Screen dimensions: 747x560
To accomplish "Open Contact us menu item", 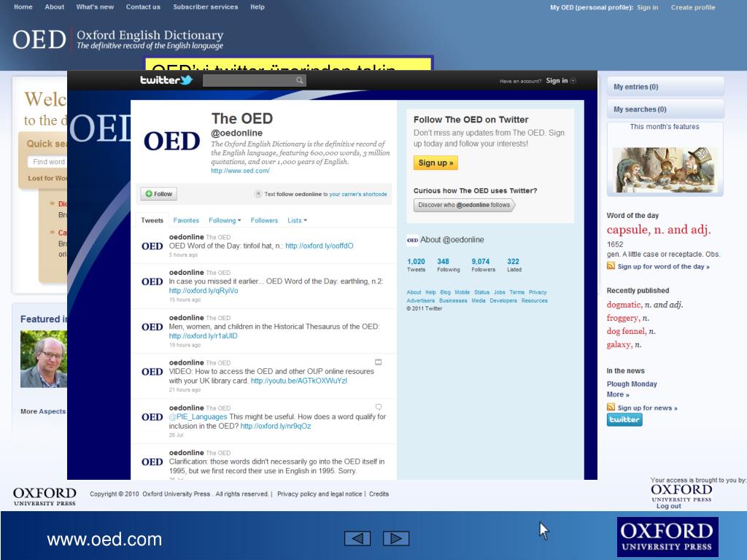I will coord(143,7).
